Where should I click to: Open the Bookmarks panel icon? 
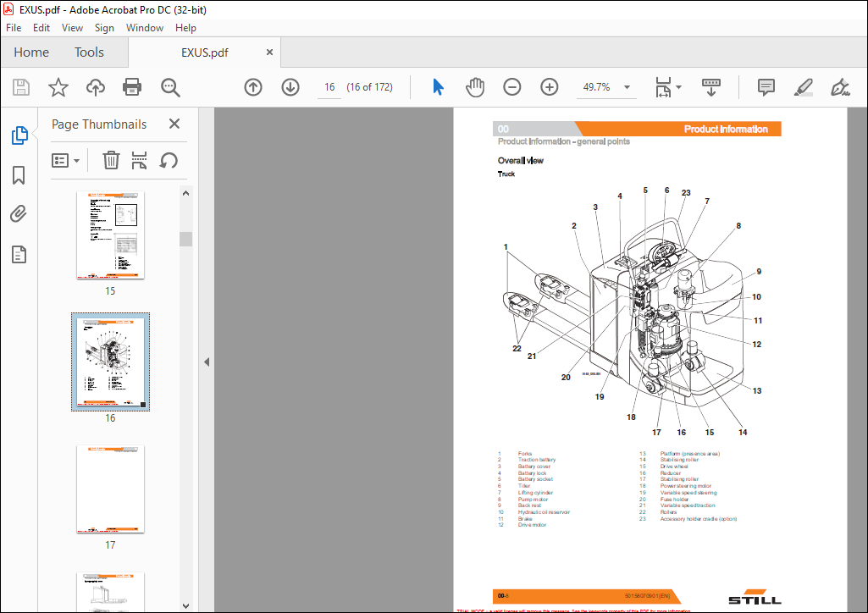19,174
